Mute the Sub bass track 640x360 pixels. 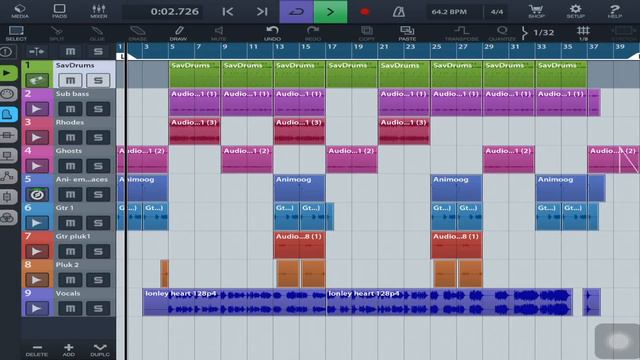coord(70,109)
